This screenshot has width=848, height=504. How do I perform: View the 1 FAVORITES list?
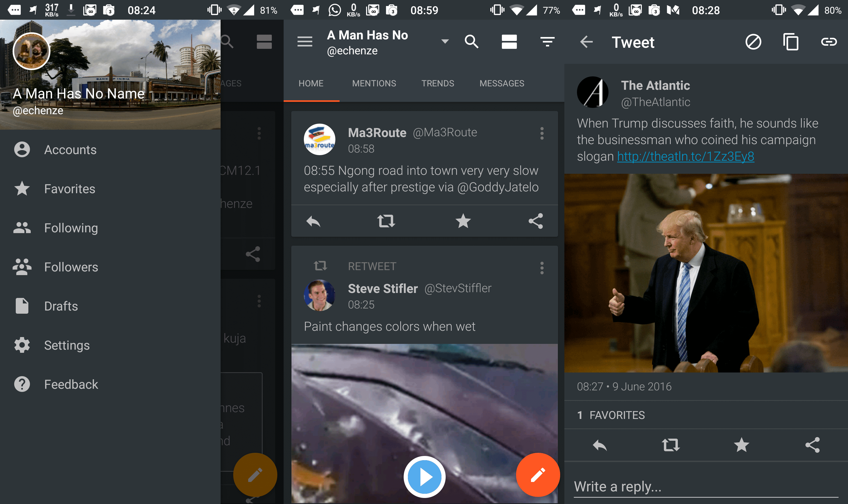coord(611,415)
